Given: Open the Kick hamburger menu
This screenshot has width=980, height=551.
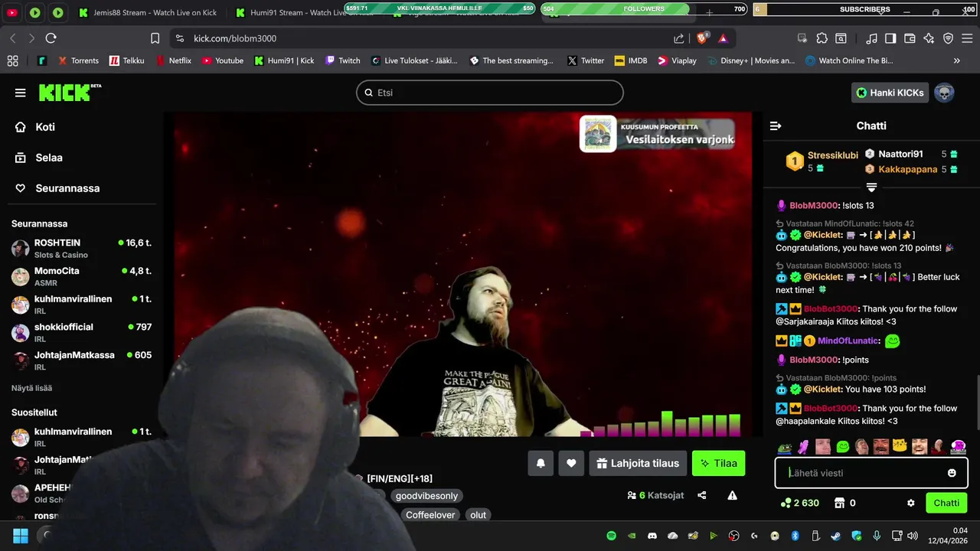Looking at the screenshot, I should 20,93.
